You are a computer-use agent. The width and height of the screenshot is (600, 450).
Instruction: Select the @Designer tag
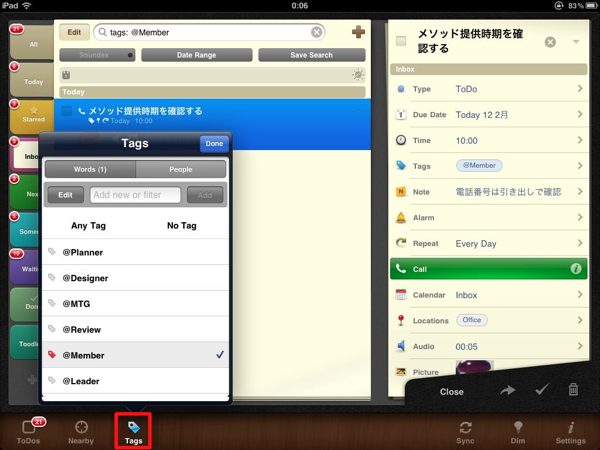point(135,278)
